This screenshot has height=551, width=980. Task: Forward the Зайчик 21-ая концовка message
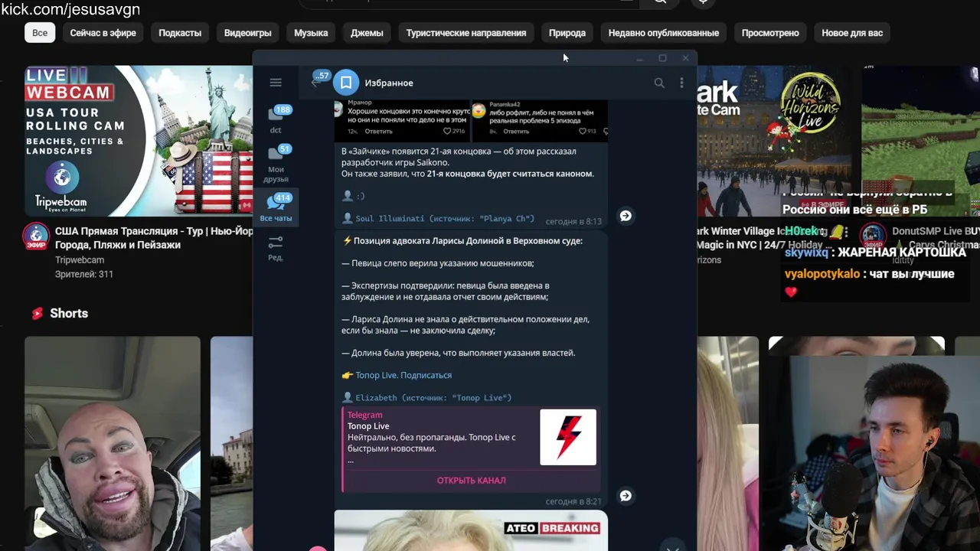(x=626, y=216)
